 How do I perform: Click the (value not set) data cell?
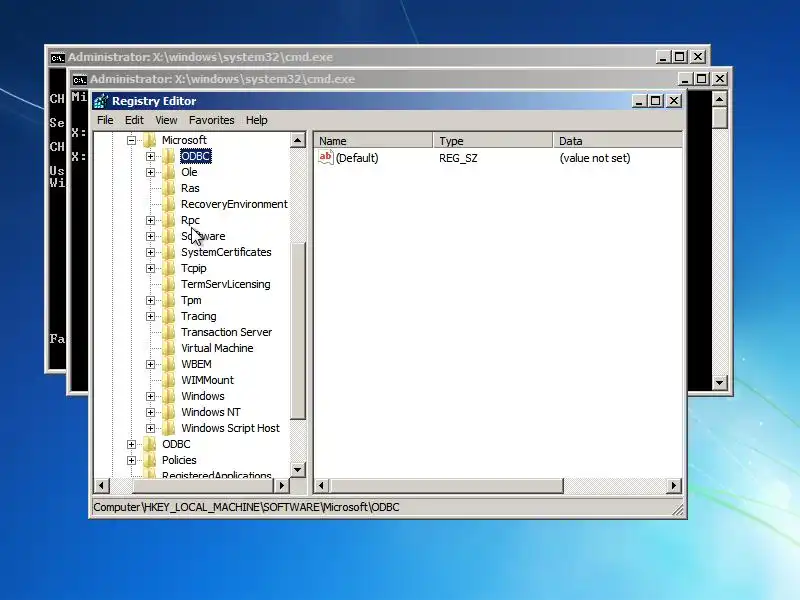pyautogui.click(x=595, y=158)
